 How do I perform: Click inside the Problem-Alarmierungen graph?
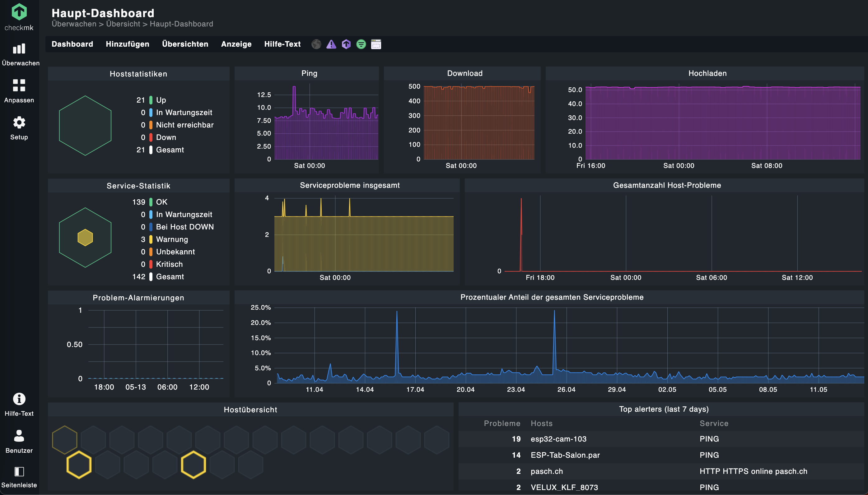coord(156,344)
